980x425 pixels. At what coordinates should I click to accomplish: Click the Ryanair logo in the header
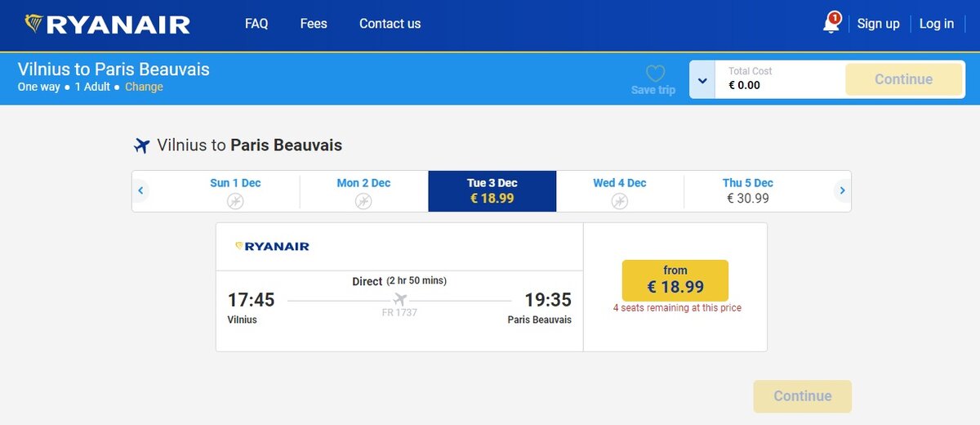pyautogui.click(x=107, y=25)
